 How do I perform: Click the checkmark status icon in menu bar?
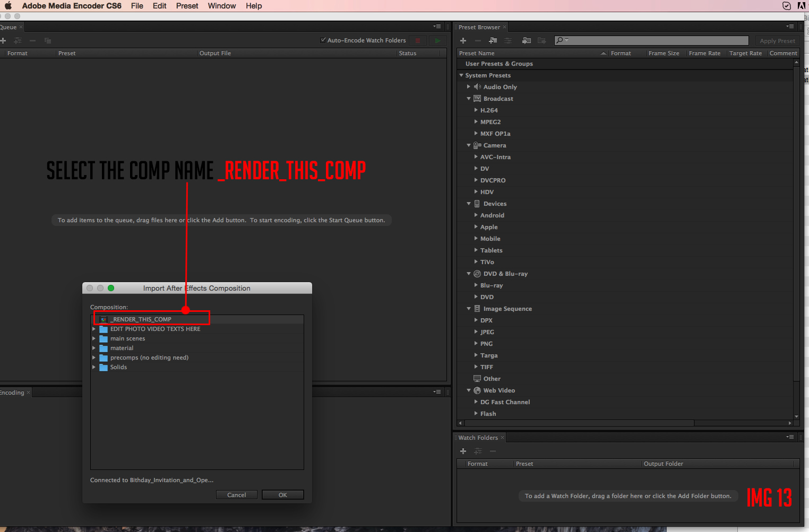(x=787, y=6)
